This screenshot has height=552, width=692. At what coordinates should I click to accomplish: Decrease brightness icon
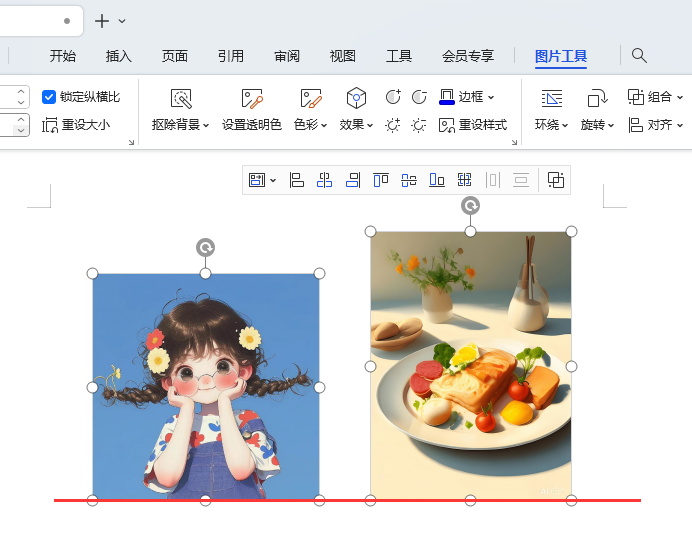pyautogui.click(x=418, y=125)
